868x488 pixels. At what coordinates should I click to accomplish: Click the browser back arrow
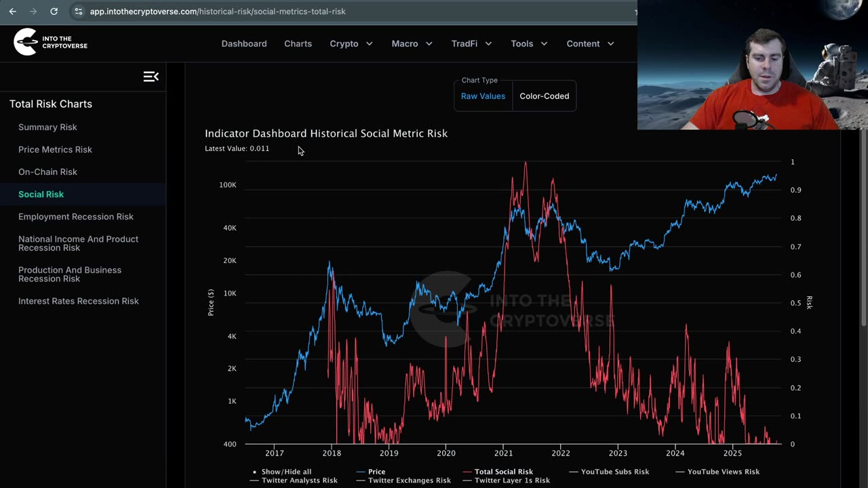coord(12,12)
